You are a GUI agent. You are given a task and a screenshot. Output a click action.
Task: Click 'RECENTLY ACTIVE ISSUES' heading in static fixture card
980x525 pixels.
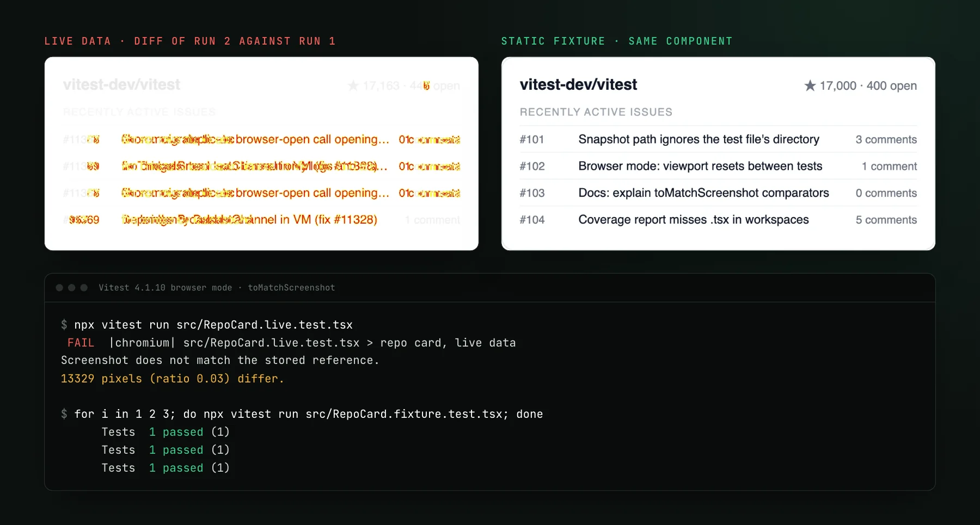point(596,112)
